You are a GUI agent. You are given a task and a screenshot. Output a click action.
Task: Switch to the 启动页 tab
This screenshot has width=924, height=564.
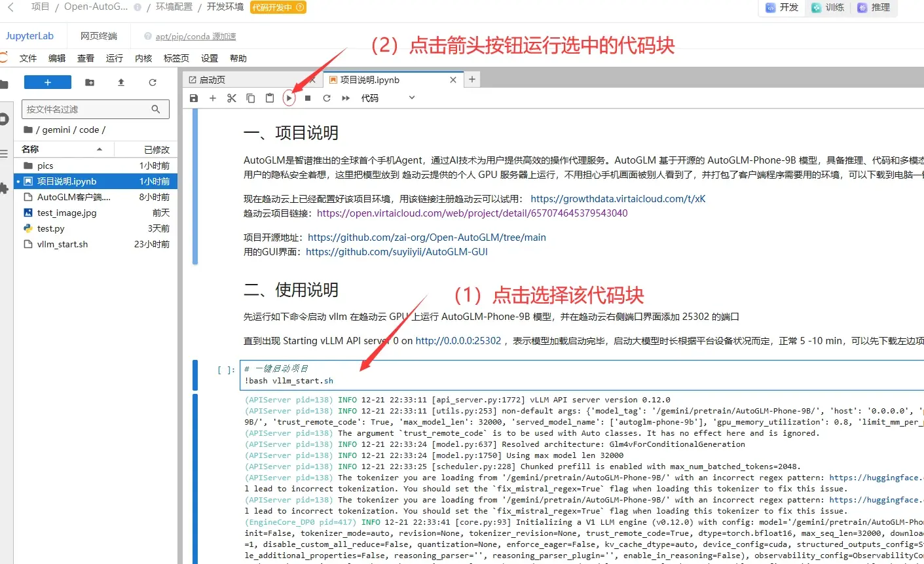tap(252, 80)
